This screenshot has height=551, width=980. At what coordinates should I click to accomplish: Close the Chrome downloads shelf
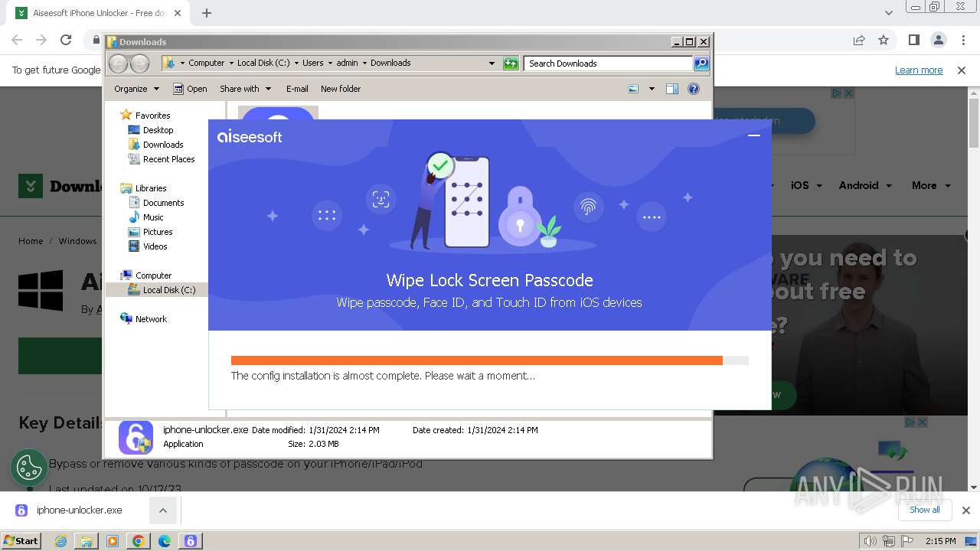click(966, 510)
